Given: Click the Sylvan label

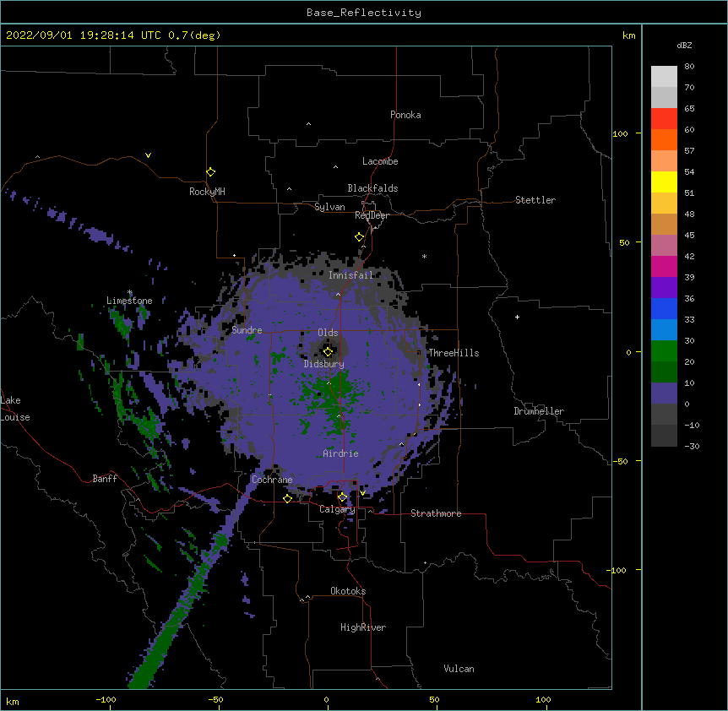Looking at the screenshot, I should pos(329,207).
